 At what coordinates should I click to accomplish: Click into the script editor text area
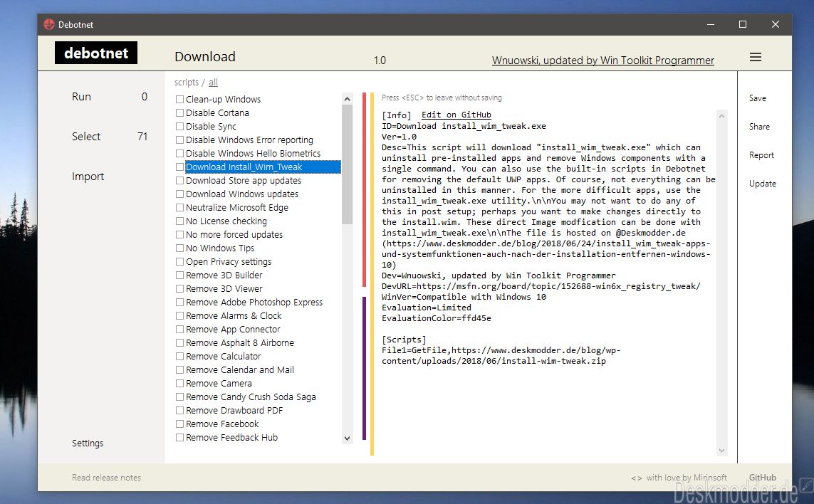pos(548,283)
